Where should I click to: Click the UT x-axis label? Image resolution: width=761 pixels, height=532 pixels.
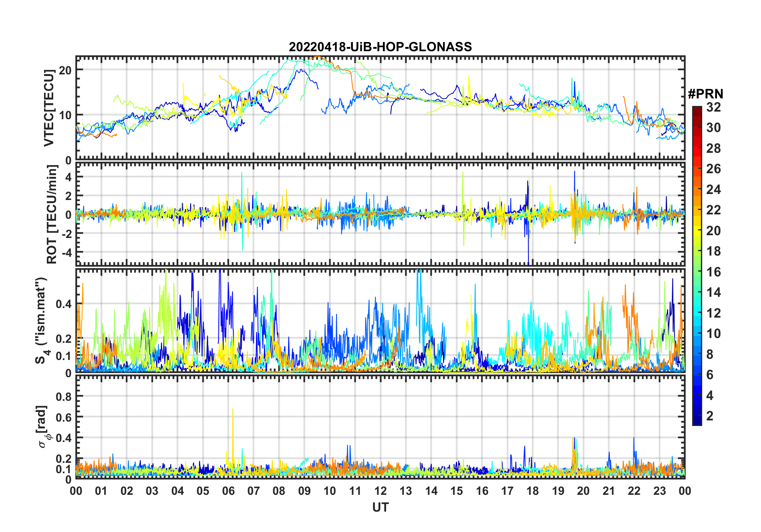coord(380,507)
